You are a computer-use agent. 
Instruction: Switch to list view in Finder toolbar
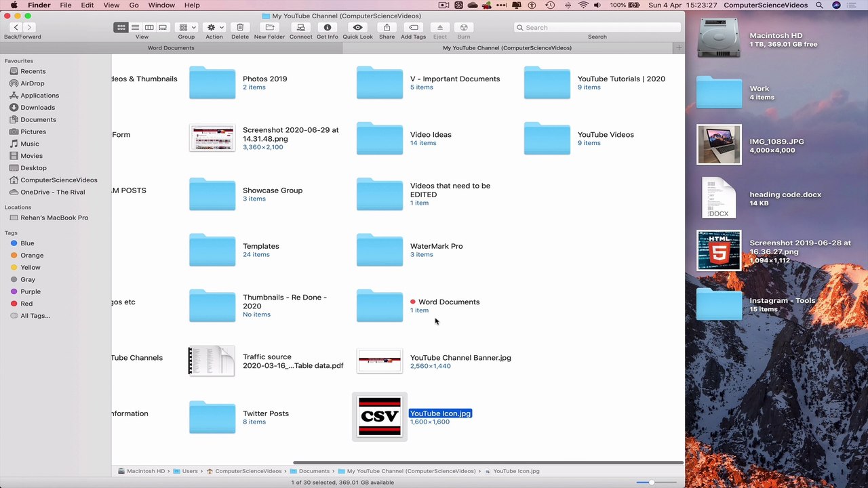(135, 27)
